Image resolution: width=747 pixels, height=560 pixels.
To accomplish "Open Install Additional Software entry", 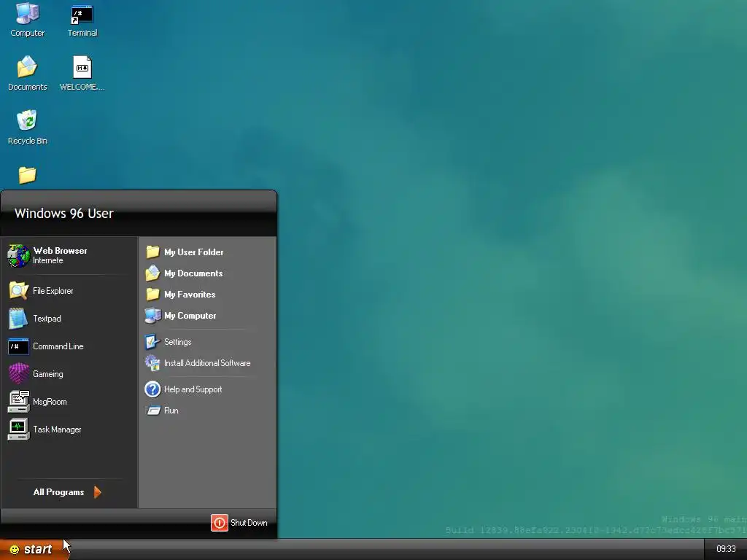I will coord(207,363).
